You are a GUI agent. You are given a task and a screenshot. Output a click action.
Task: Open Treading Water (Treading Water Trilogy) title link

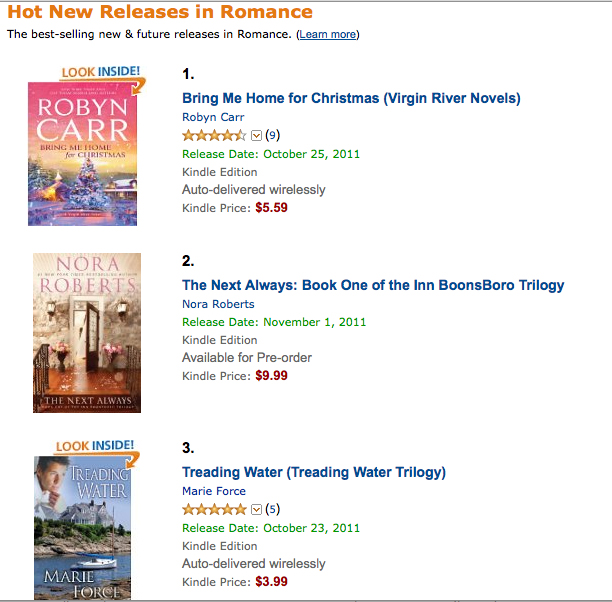(x=314, y=472)
